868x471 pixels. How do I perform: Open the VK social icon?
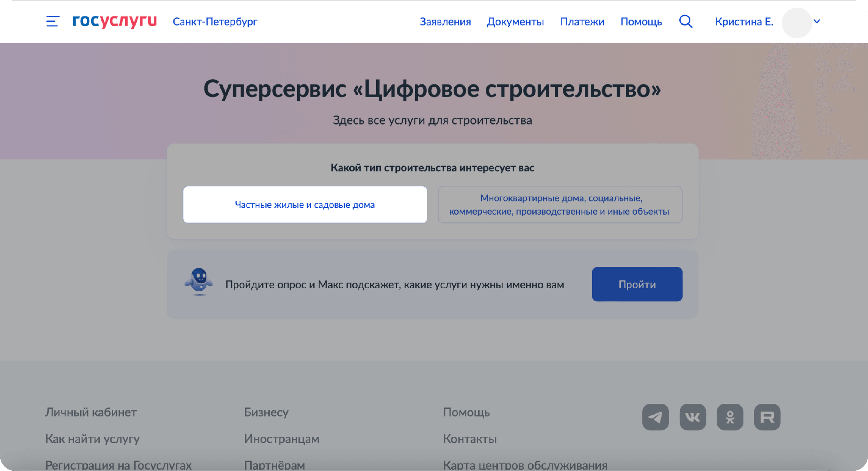pos(692,417)
